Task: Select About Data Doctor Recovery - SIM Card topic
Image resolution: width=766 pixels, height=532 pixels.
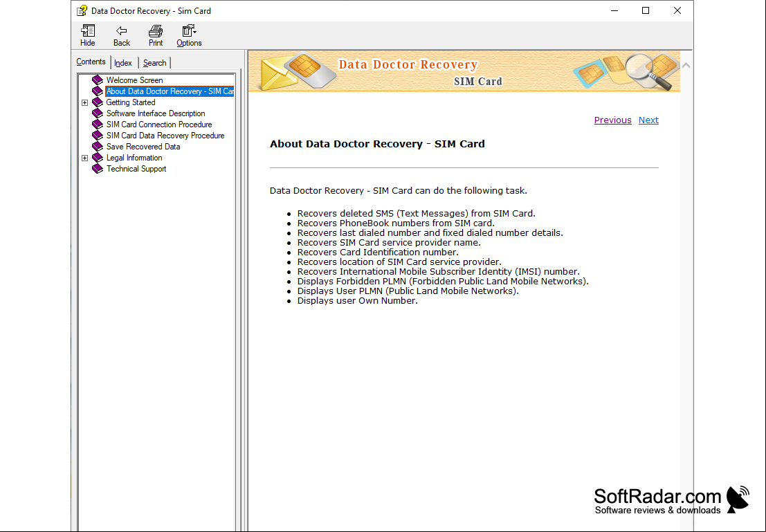Action: click(170, 91)
